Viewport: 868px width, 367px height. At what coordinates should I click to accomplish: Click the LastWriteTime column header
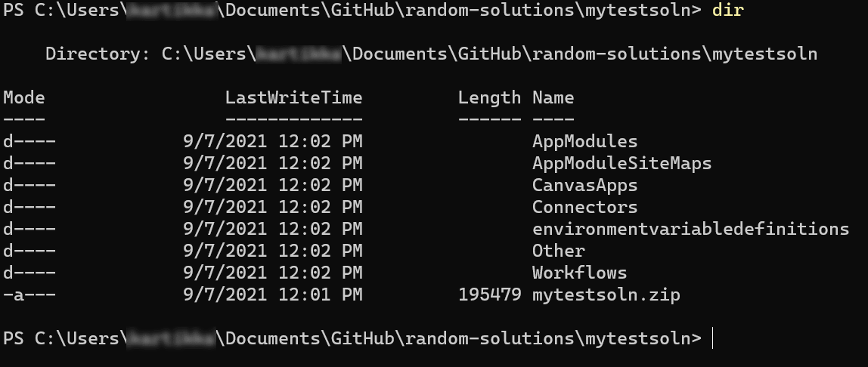[x=293, y=98]
